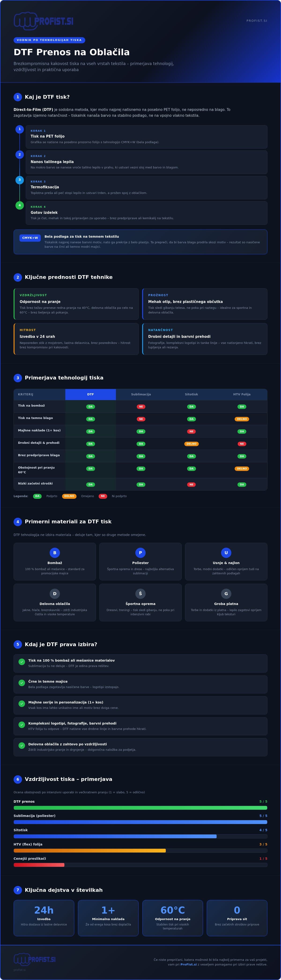281x980 pixels.
Task: Click the 1+ Minimalna naklada stat card
Action: tap(108, 918)
